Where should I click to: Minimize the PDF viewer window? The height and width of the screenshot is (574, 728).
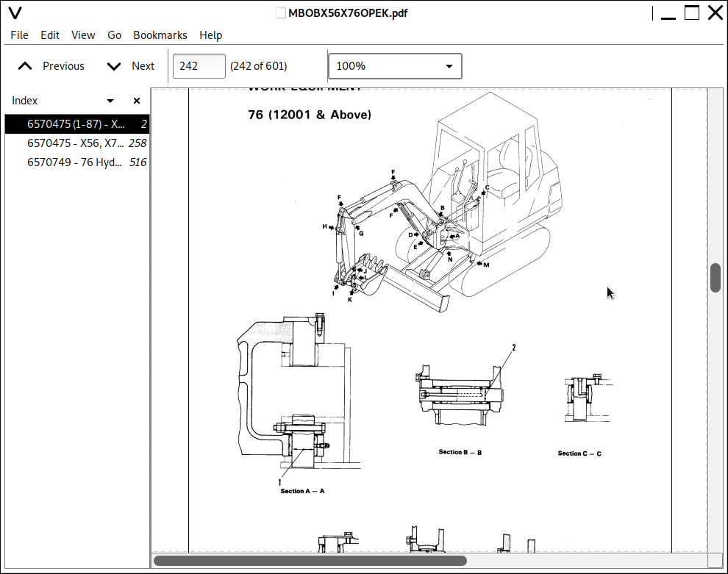click(x=667, y=12)
